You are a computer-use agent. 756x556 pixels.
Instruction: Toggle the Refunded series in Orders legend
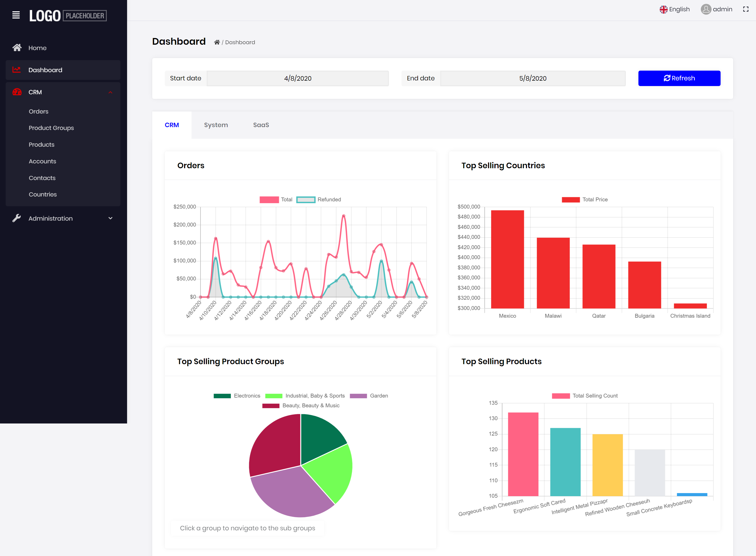point(305,200)
